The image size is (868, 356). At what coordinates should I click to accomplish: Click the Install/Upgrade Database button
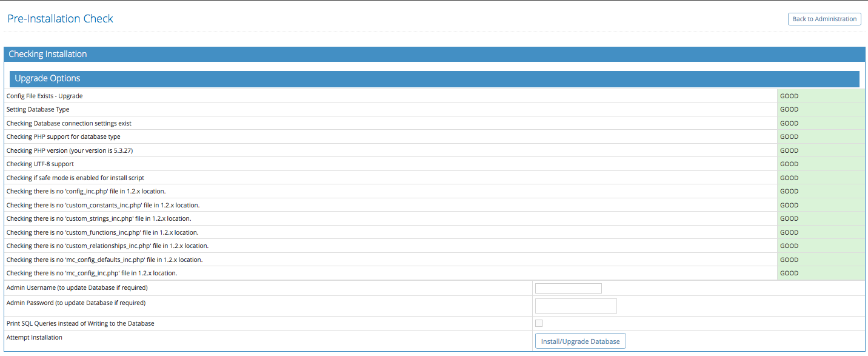click(x=580, y=341)
